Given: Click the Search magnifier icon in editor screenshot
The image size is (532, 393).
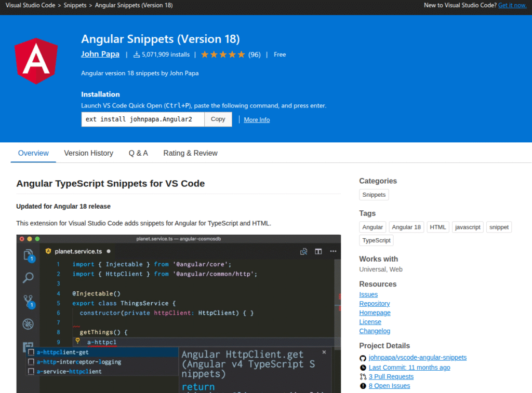Looking at the screenshot, I should pyautogui.click(x=28, y=278).
